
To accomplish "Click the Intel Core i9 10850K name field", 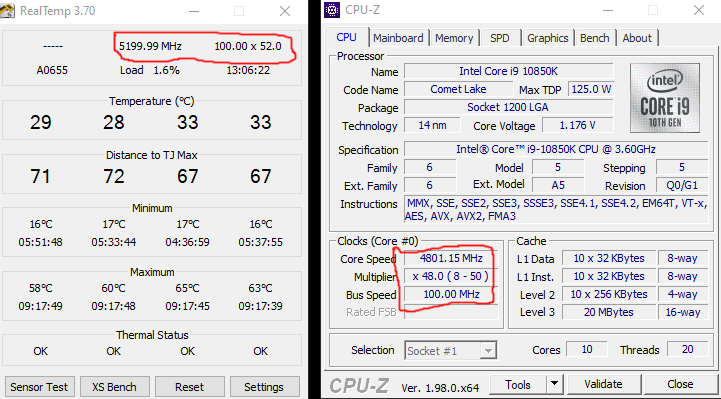I will click(x=509, y=71).
